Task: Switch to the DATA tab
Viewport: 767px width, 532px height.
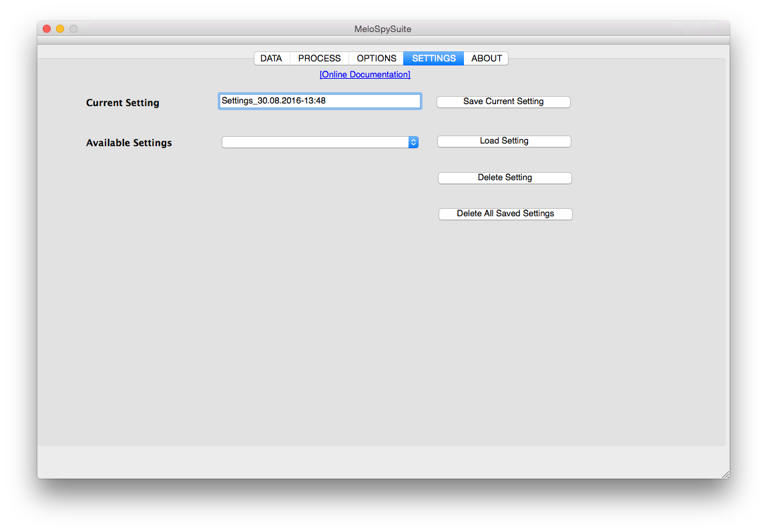Action: [x=272, y=58]
